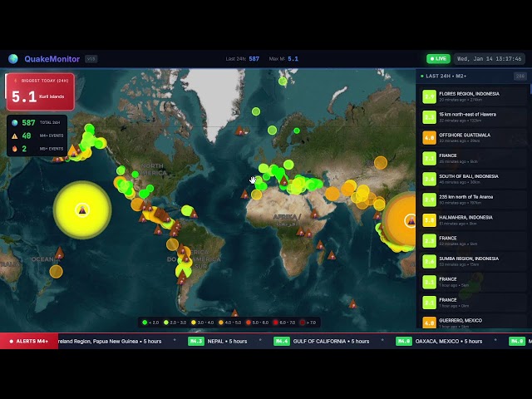Click the 2.9 badge for Flores Region
Viewport: 532px width, 399px height.
[429, 96]
